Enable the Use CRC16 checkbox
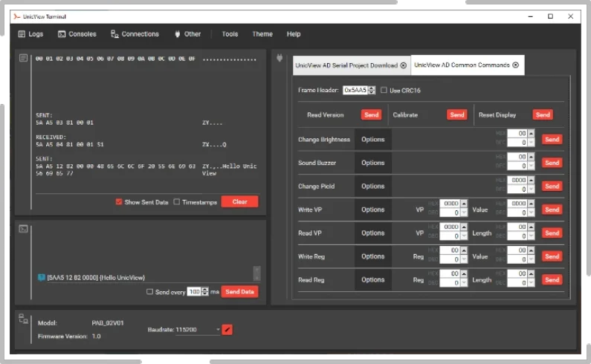Screen dimensions: 591x364 [x=384, y=90]
